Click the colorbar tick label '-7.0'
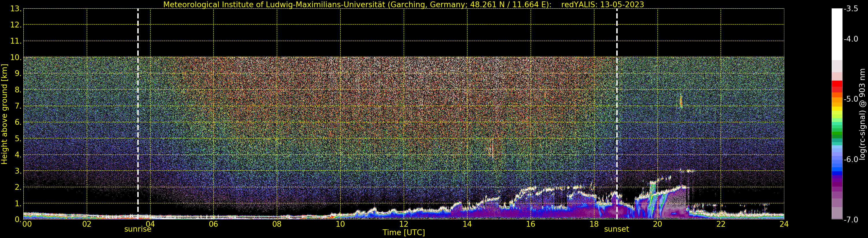This screenshot has width=868, height=238. (x=851, y=220)
